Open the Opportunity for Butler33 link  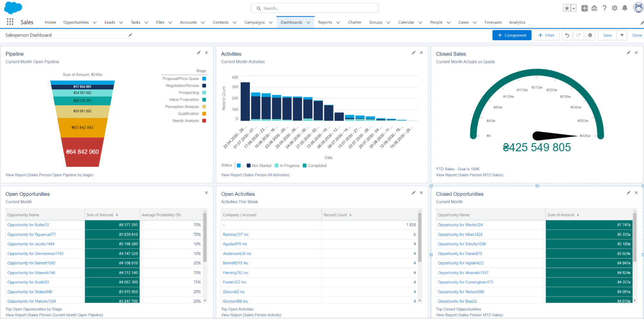coord(28,225)
